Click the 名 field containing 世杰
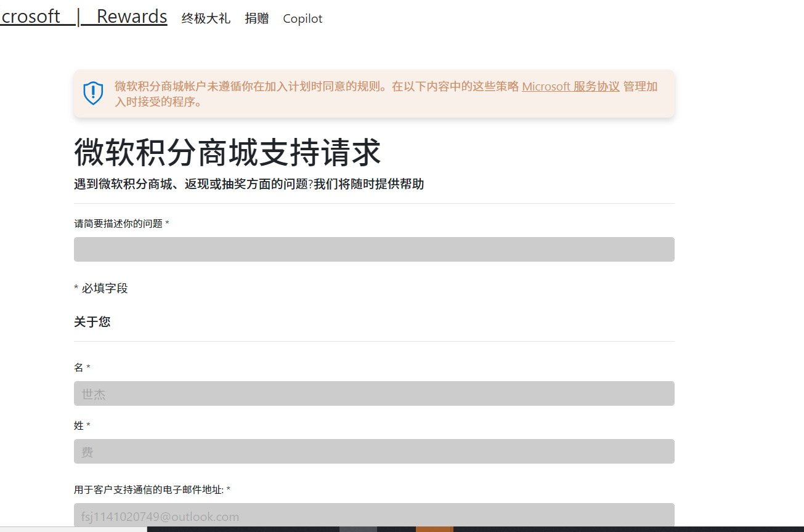Viewport: 804px width, 532px height. pos(374,393)
